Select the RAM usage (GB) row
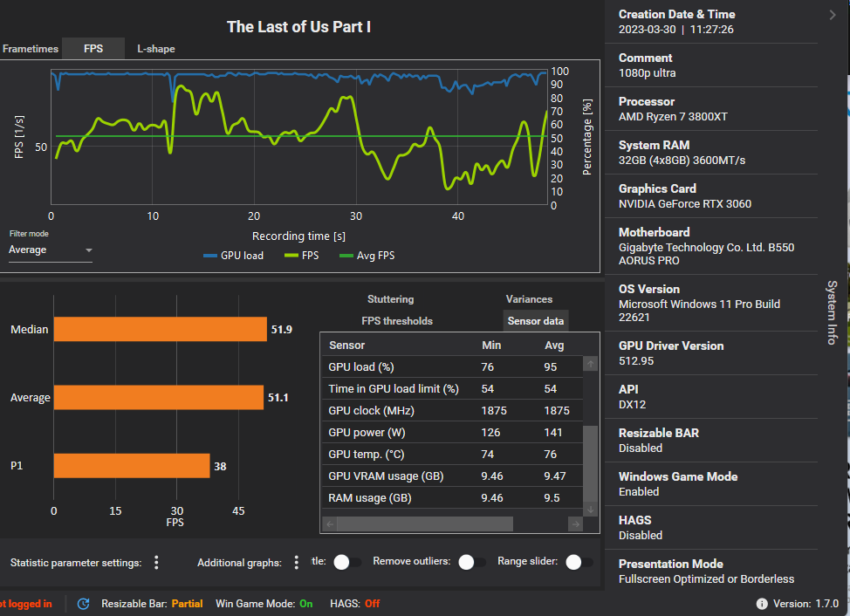This screenshot has height=616, width=850. coord(452,497)
